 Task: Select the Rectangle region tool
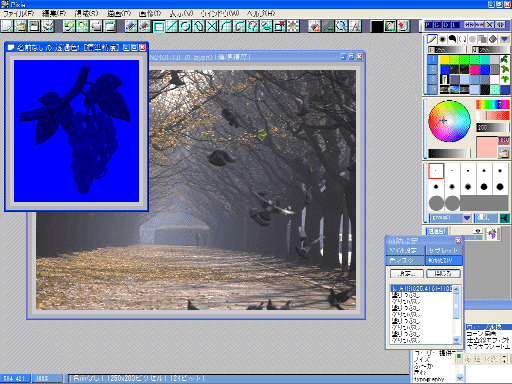click(x=159, y=26)
